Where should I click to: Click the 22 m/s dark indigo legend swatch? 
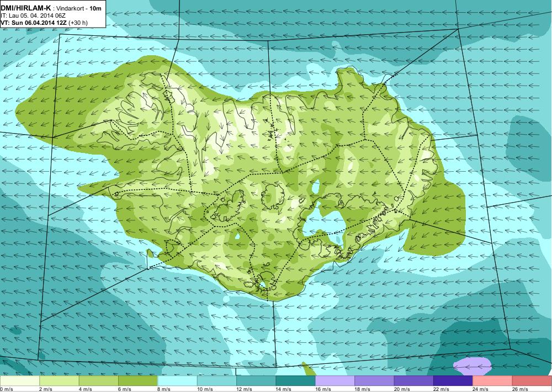tap(453, 381)
